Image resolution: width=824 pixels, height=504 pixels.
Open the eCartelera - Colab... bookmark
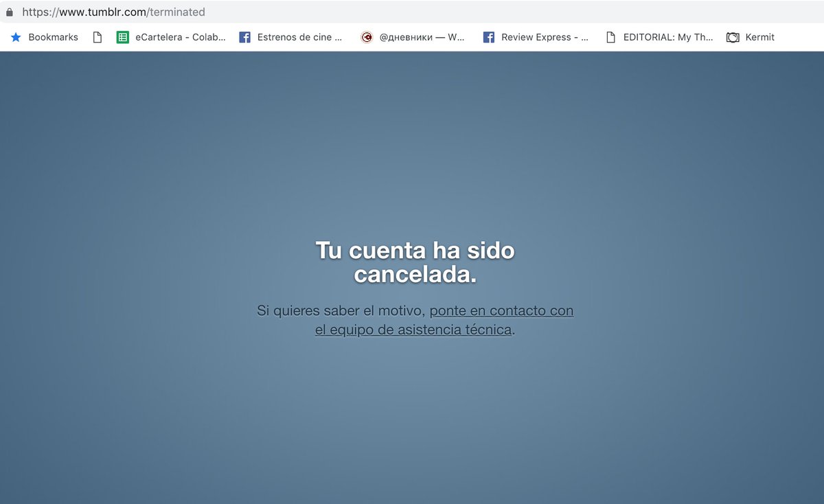171,38
